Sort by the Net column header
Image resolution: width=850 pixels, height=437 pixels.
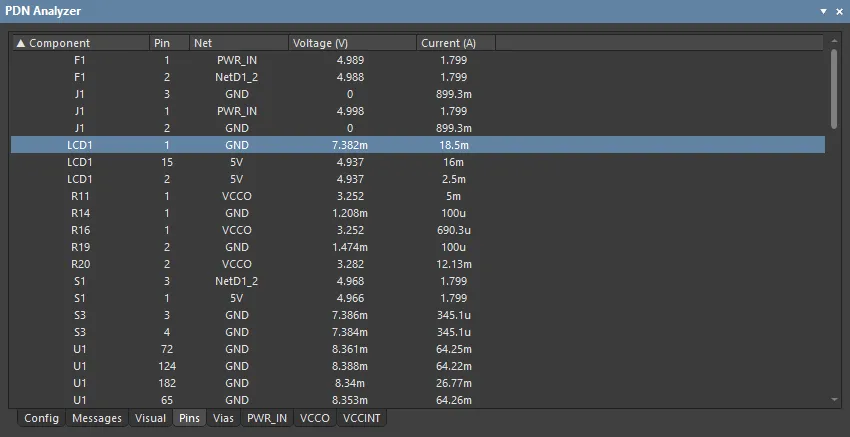pyautogui.click(x=239, y=43)
